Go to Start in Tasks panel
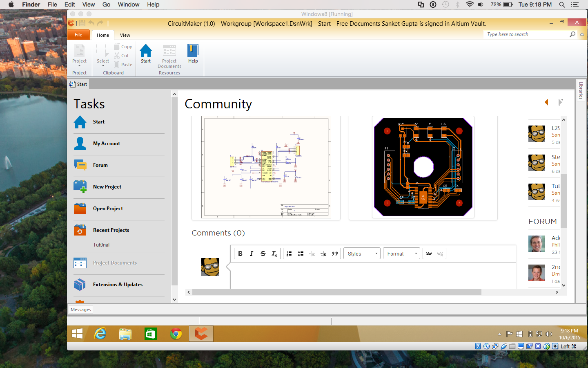 [98, 122]
